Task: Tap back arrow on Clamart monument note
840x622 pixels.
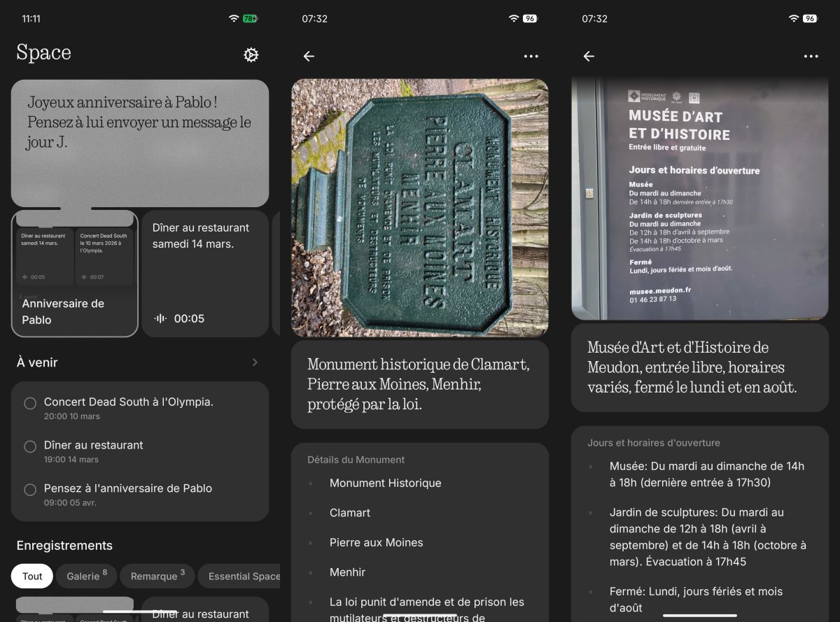Action: 309,57
